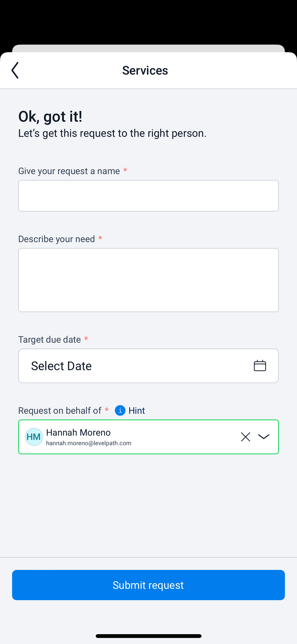Click the blue Hint info icon
The width and height of the screenshot is (297, 644).
point(120,410)
